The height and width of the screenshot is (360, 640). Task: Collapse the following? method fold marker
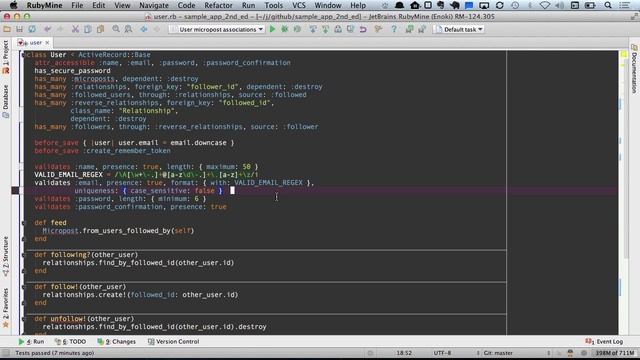pos(23,255)
